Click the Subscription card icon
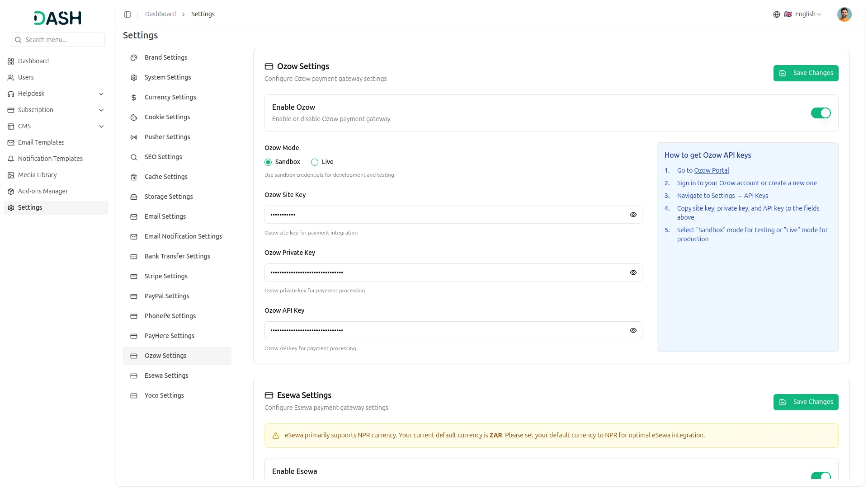The width and height of the screenshot is (868, 488). (11, 110)
